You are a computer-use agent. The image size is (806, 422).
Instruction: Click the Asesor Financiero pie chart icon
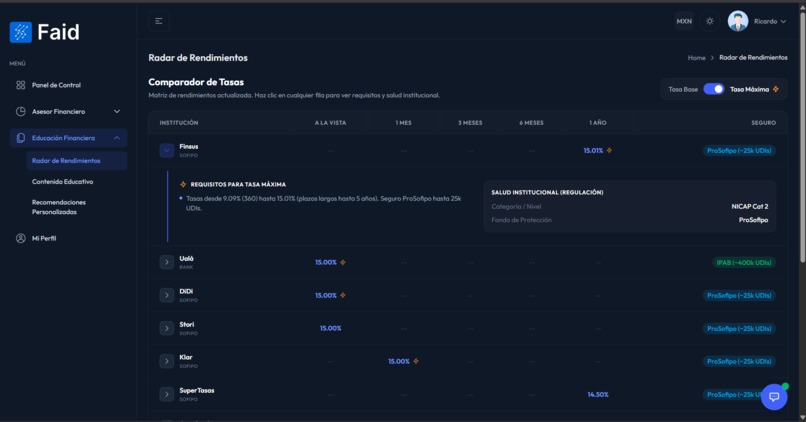tap(21, 112)
